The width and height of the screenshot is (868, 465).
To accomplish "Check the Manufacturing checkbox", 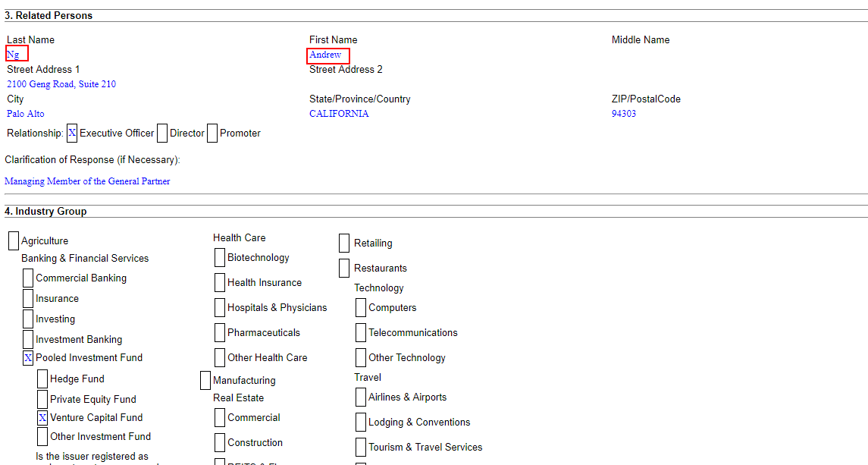I will tap(205, 381).
